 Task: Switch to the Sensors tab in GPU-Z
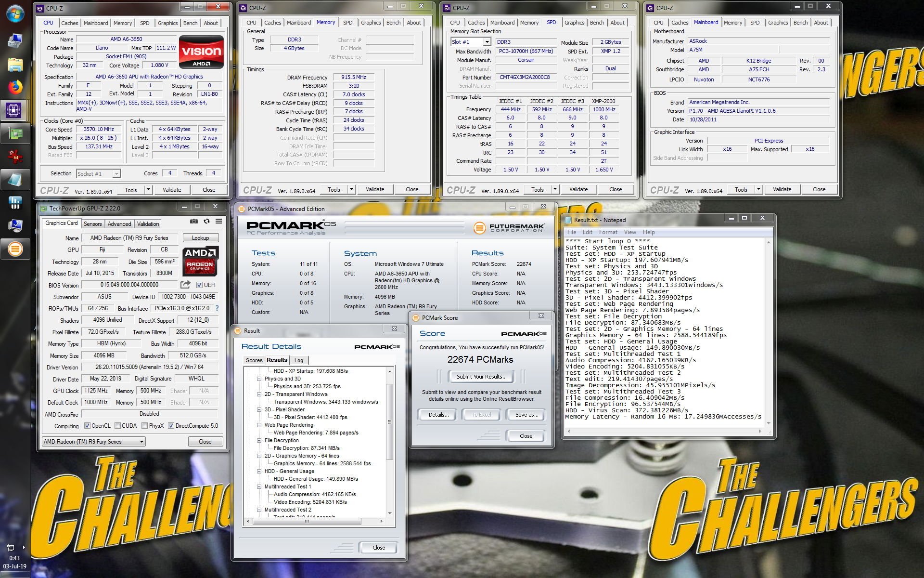coord(92,224)
